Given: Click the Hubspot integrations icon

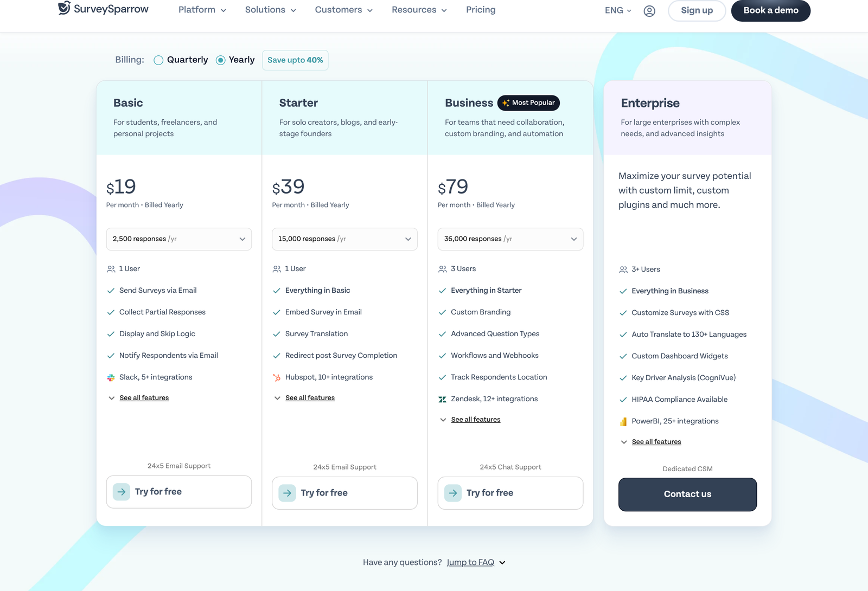Looking at the screenshot, I should tap(277, 377).
